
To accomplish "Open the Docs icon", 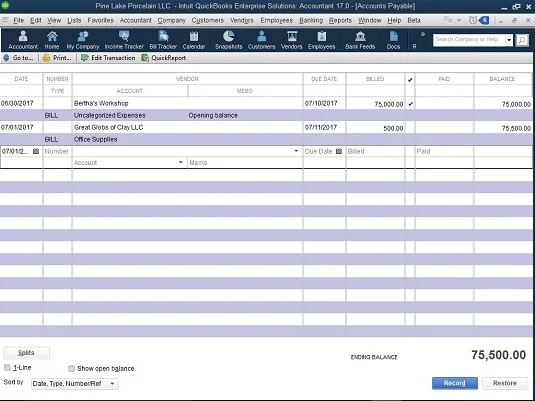I will pos(393,40).
